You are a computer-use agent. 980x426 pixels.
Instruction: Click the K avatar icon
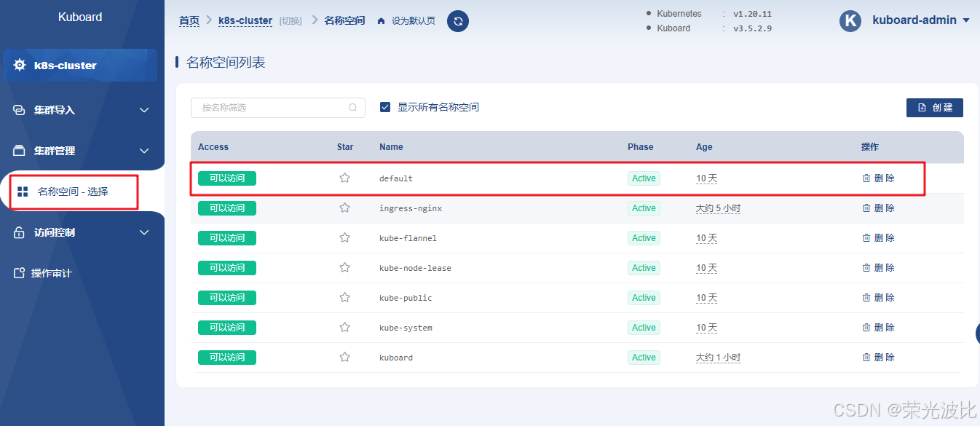(x=850, y=20)
